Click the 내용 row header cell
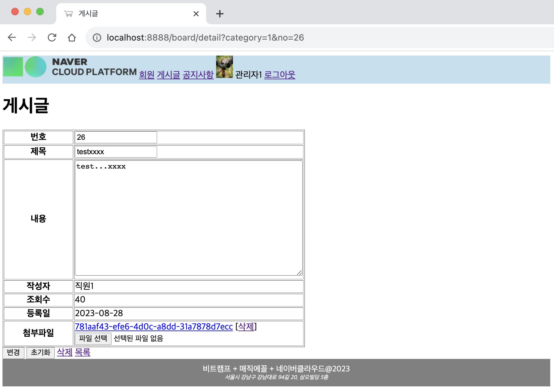554x392 pixels. pos(38,219)
